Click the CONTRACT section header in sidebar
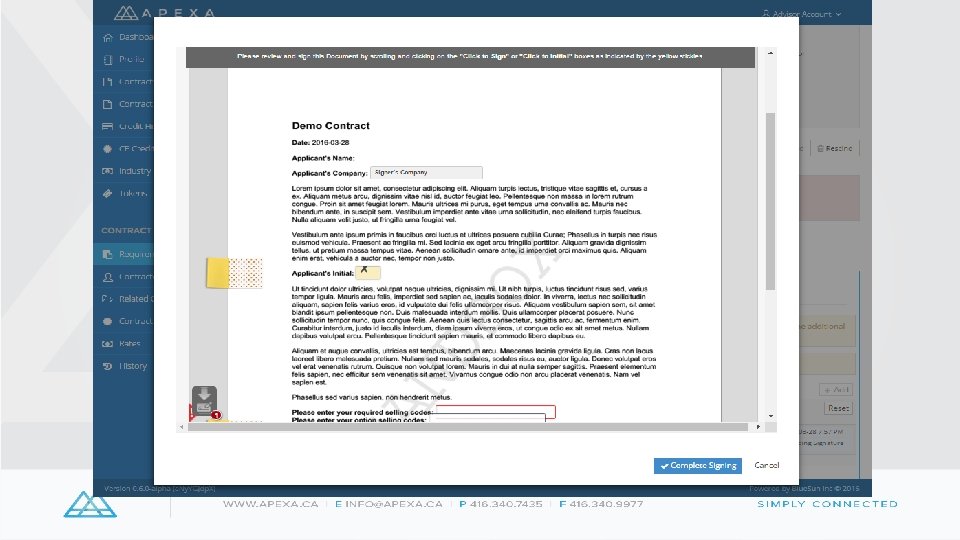 (x=126, y=230)
